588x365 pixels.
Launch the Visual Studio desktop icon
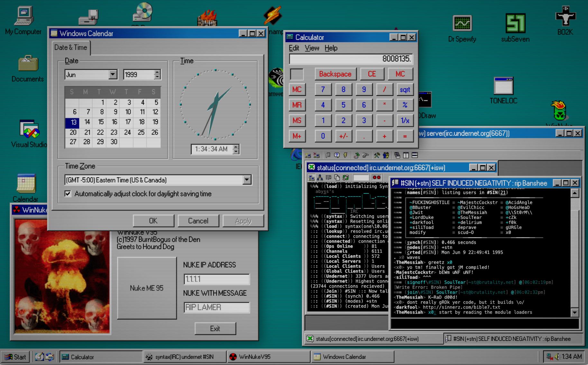(29, 134)
